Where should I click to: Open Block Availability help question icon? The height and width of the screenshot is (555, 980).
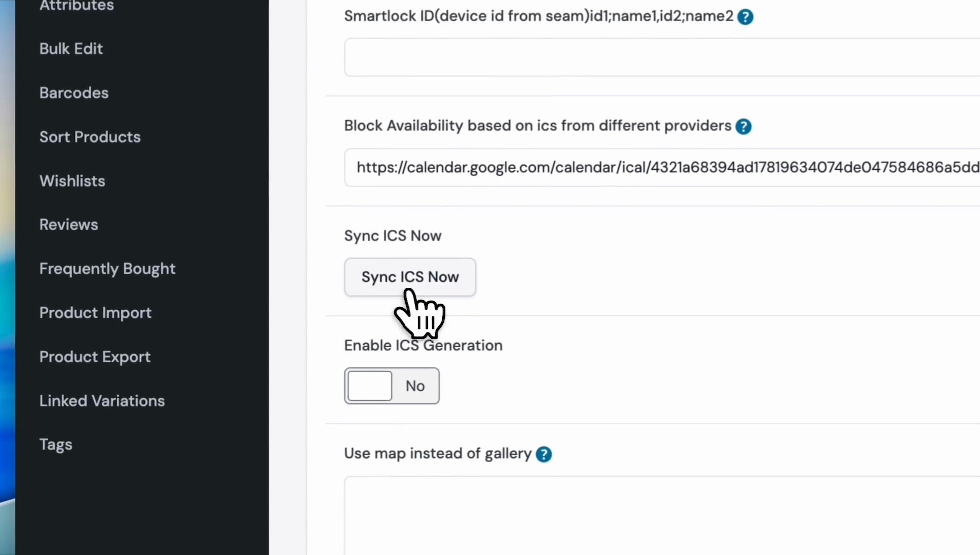tap(743, 126)
